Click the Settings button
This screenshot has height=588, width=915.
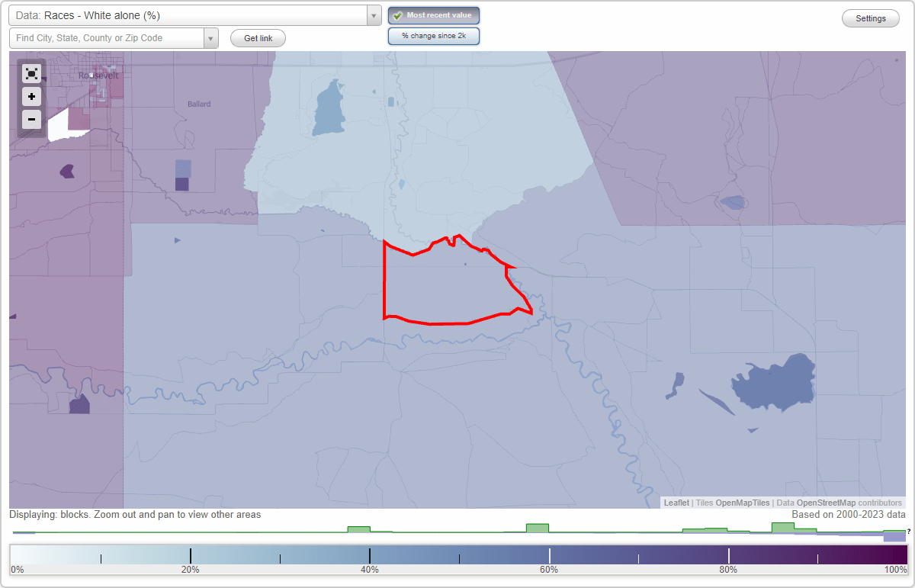click(870, 18)
